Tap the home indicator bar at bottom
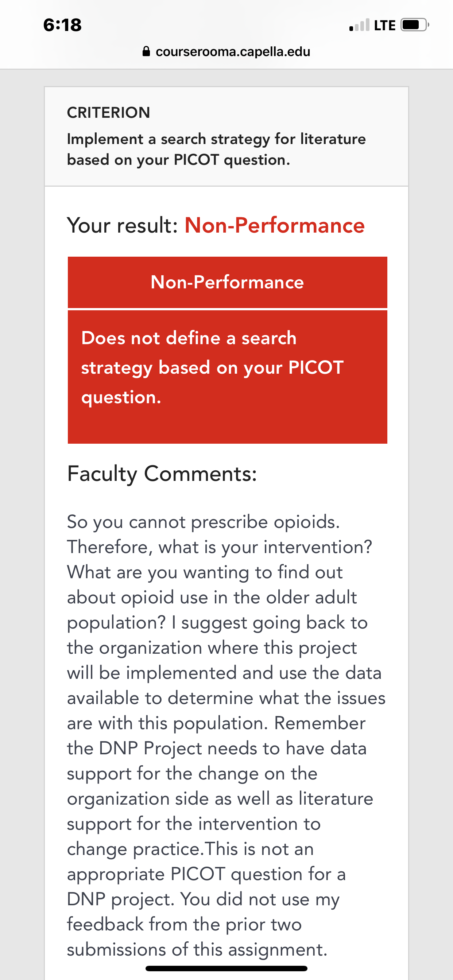Screen dimensions: 453x980 point(226,969)
